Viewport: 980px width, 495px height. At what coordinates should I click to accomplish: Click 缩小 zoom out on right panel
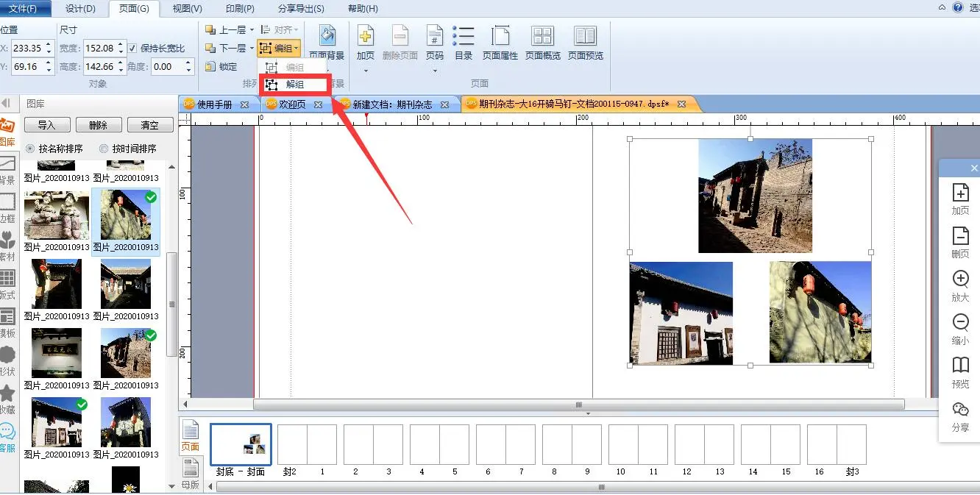pyautogui.click(x=960, y=323)
